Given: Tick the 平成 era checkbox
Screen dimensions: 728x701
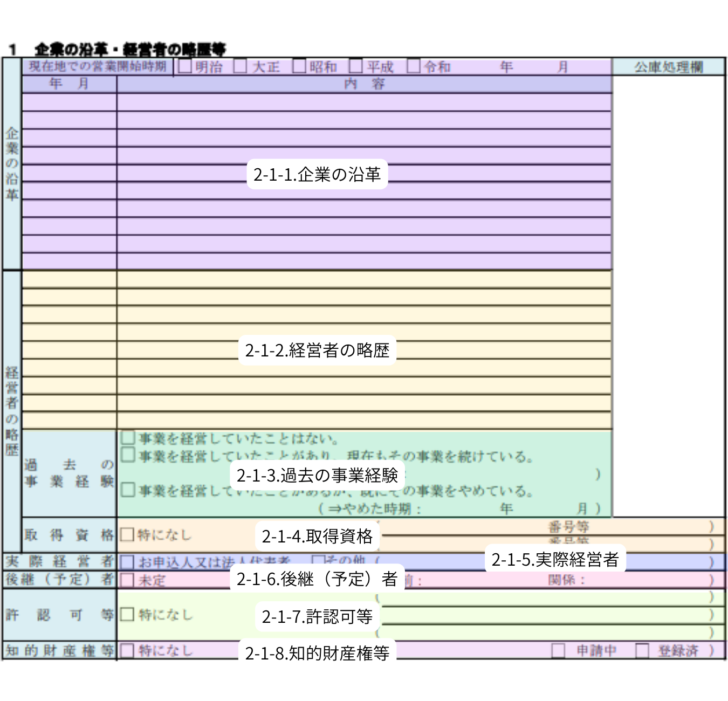Looking at the screenshot, I should click(355, 66).
